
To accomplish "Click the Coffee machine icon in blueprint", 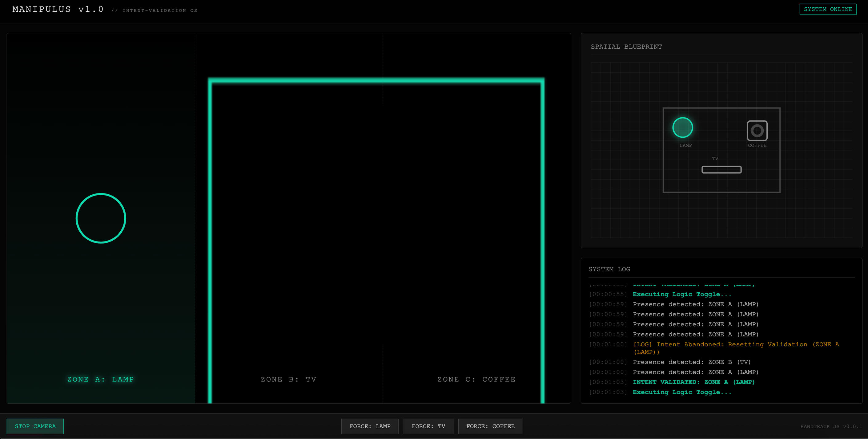I will (x=757, y=131).
